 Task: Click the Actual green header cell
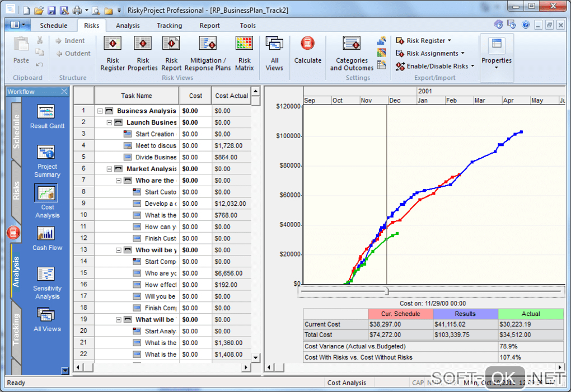(x=531, y=314)
